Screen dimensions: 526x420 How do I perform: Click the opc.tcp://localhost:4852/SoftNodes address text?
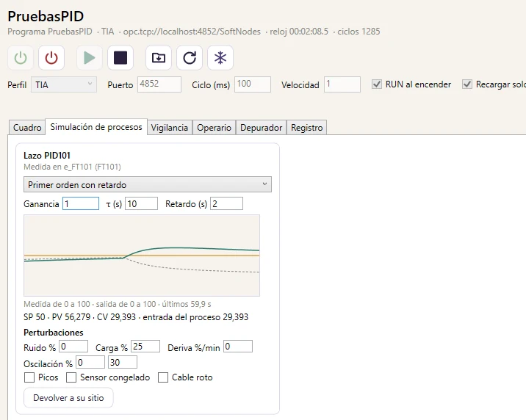coord(192,32)
